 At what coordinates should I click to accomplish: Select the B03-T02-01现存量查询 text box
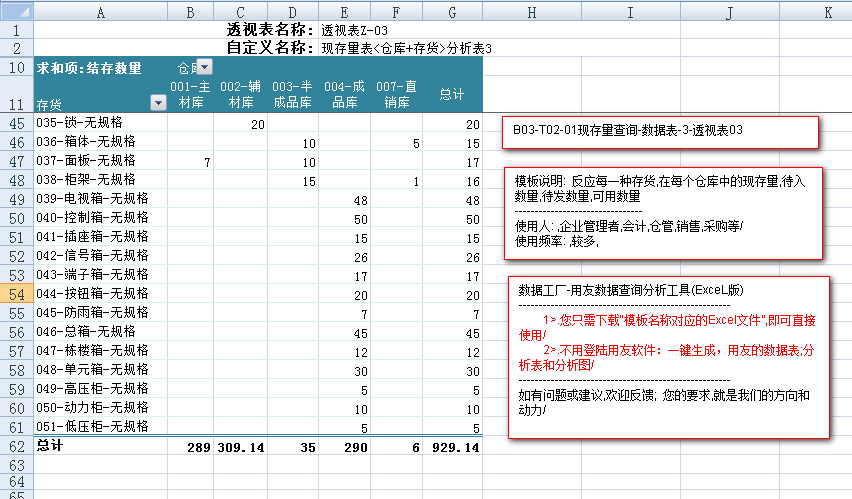pyautogui.click(x=660, y=132)
